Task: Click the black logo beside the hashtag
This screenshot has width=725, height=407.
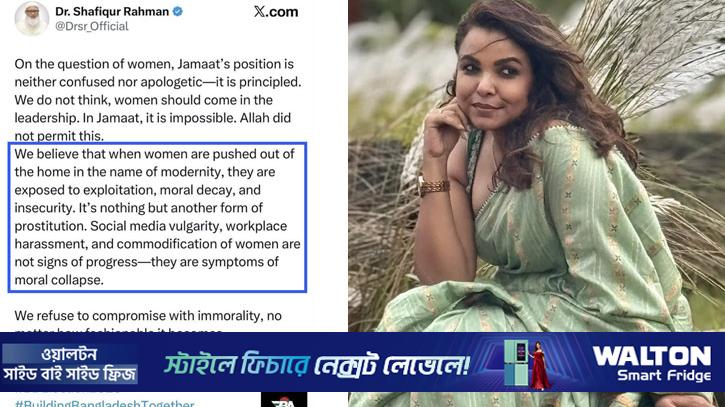Action: click(284, 400)
